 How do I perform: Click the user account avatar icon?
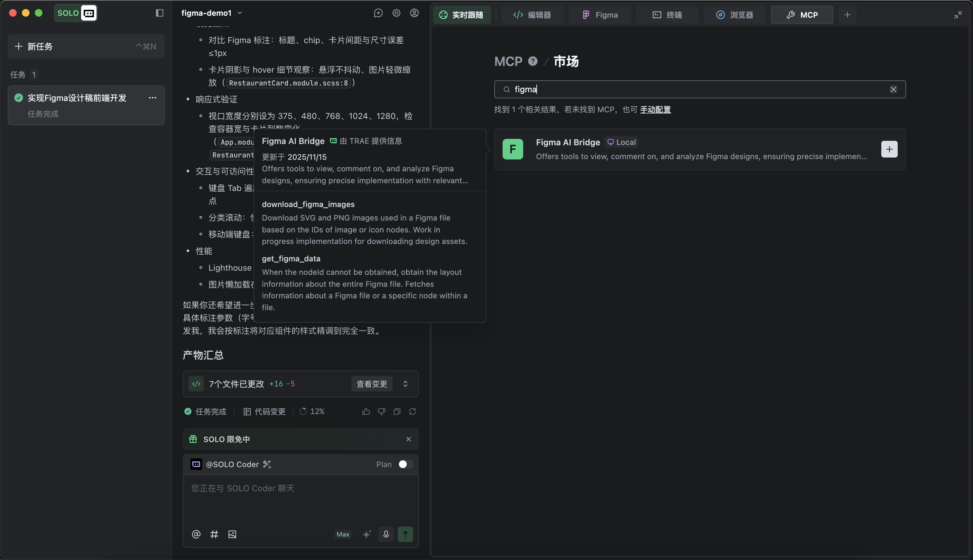pyautogui.click(x=414, y=13)
